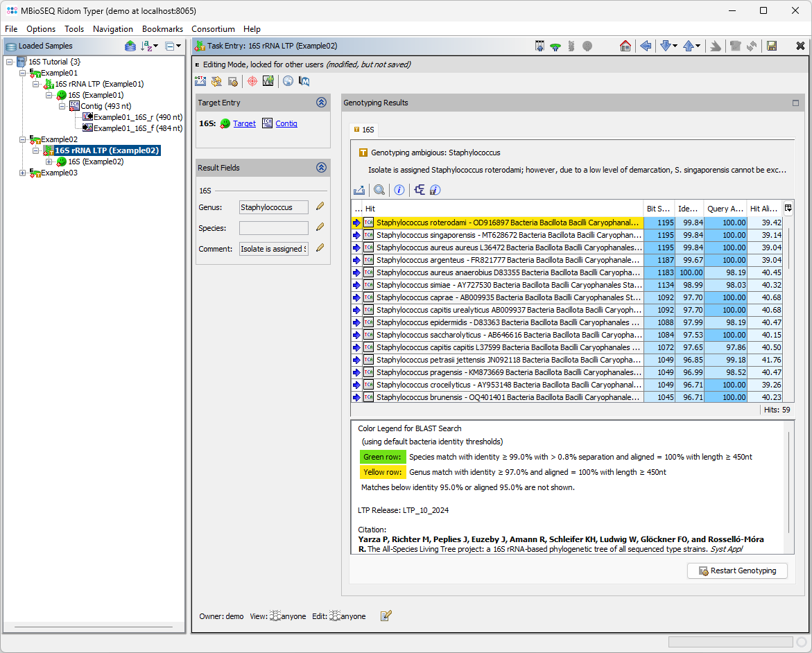The height and width of the screenshot is (653, 812).
Task: Maximize the Genotyping Results panel
Action: [x=796, y=103]
